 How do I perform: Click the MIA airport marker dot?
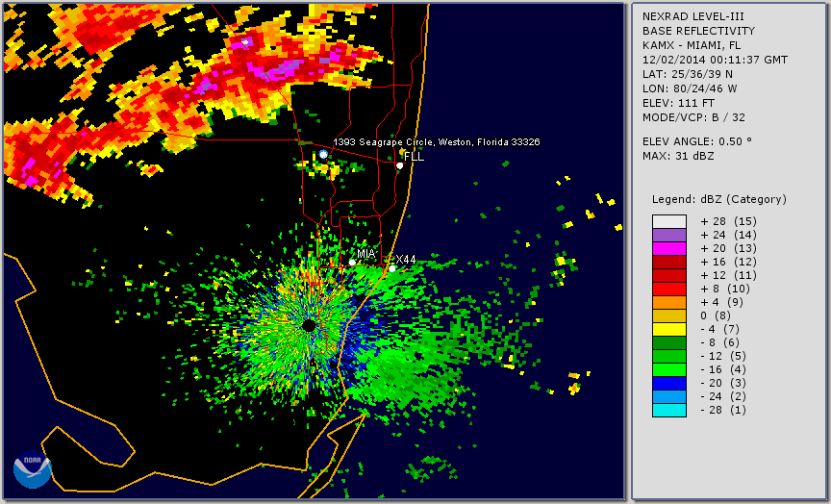352,263
